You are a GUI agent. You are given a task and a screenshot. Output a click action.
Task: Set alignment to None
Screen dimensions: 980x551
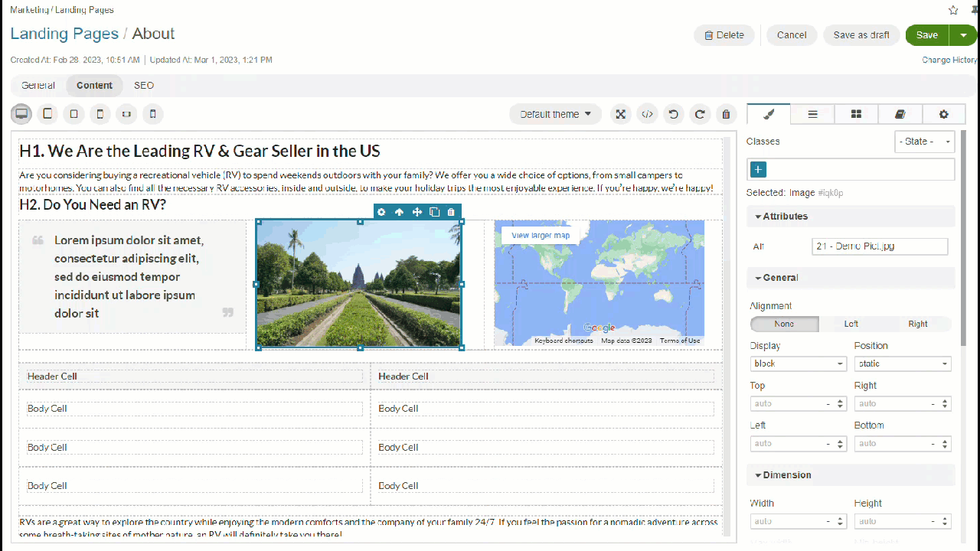pyautogui.click(x=784, y=324)
